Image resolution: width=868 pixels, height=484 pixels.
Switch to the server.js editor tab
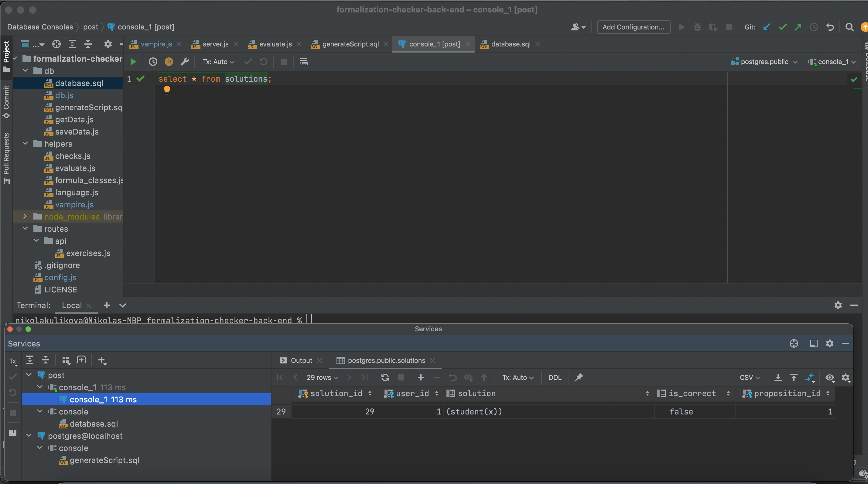(215, 44)
